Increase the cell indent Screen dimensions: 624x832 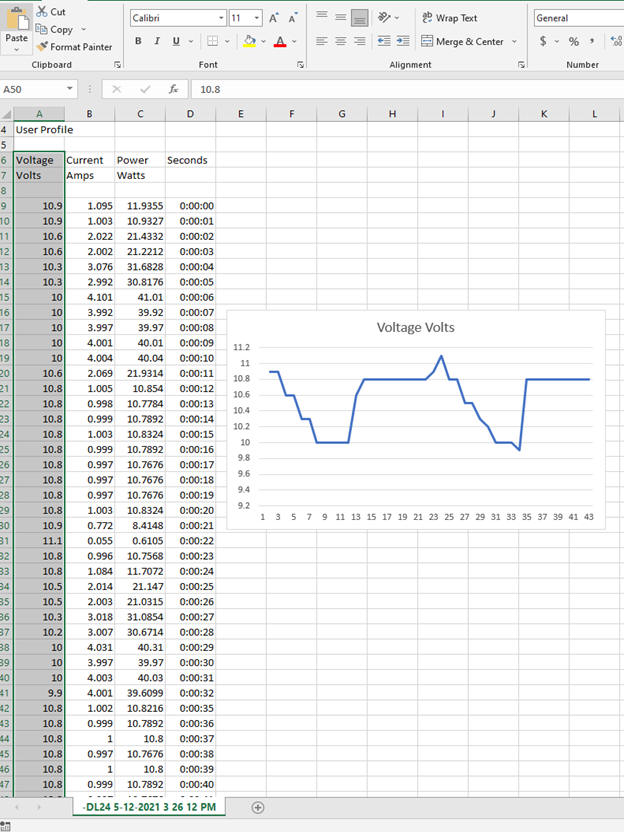coord(402,41)
